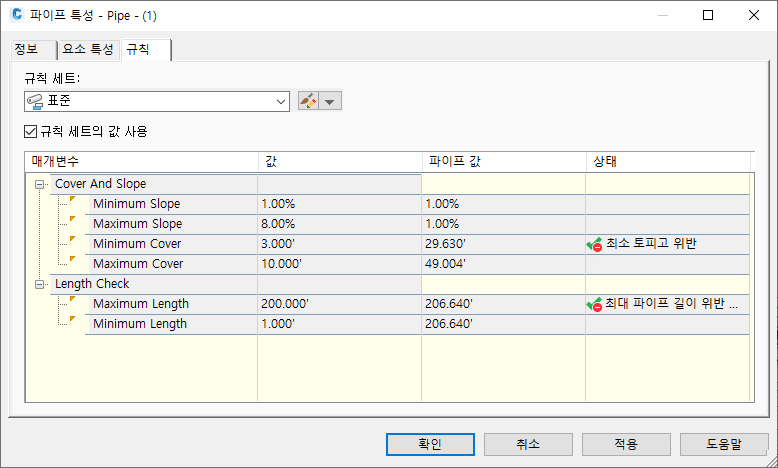This screenshot has width=778, height=468.
Task: Collapse the Cover And Slope group
Action: [40, 184]
